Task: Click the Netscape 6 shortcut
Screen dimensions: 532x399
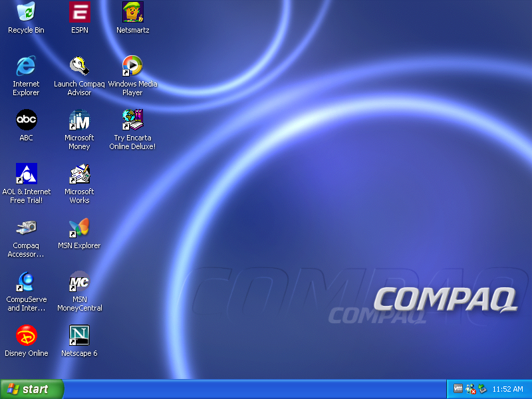Action: 79,335
